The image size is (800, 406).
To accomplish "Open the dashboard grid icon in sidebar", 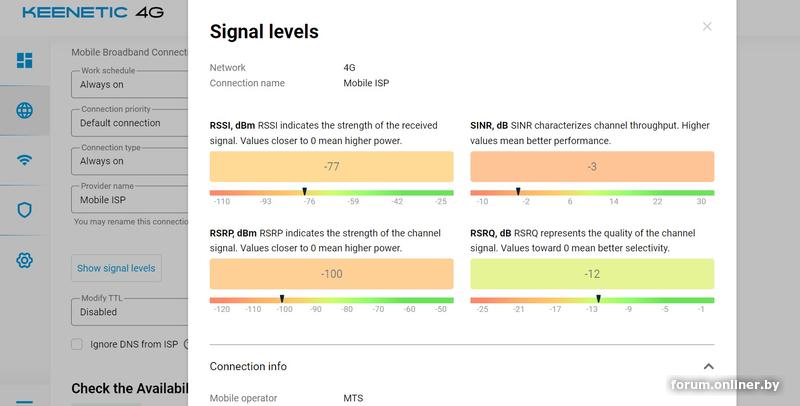I will coord(24,60).
